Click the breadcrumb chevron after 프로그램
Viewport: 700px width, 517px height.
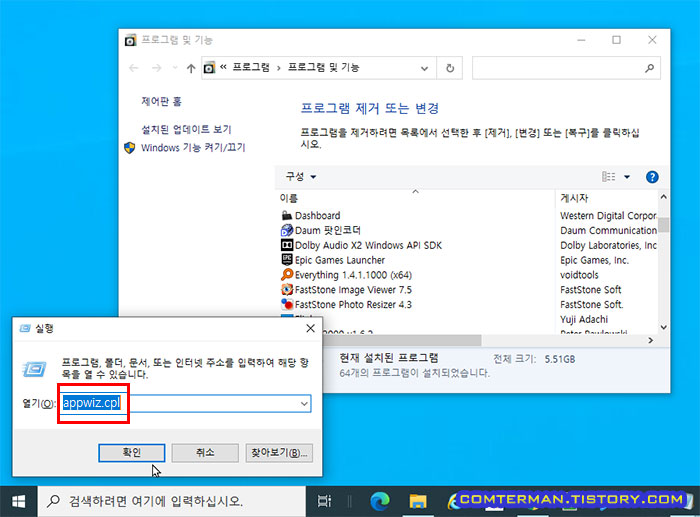[279, 68]
